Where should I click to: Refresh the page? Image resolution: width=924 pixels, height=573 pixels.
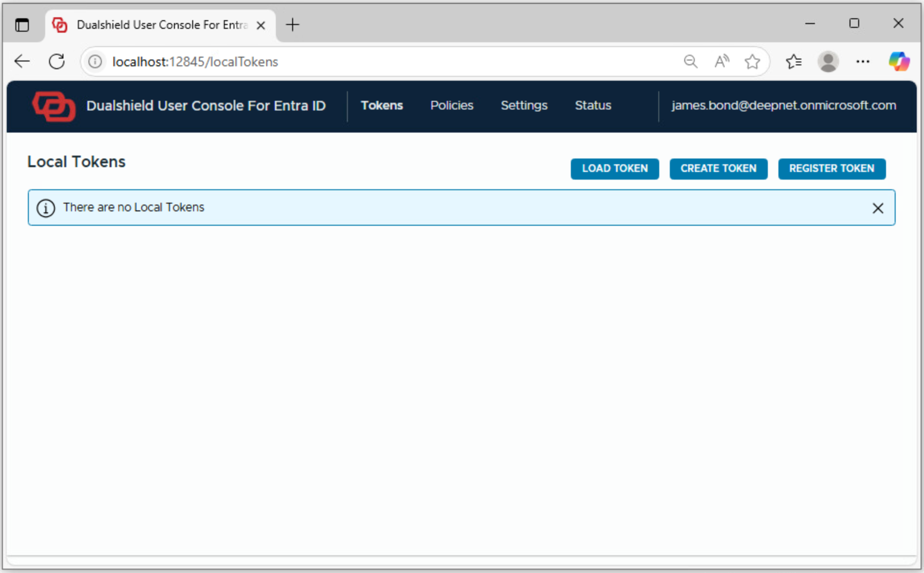(57, 61)
